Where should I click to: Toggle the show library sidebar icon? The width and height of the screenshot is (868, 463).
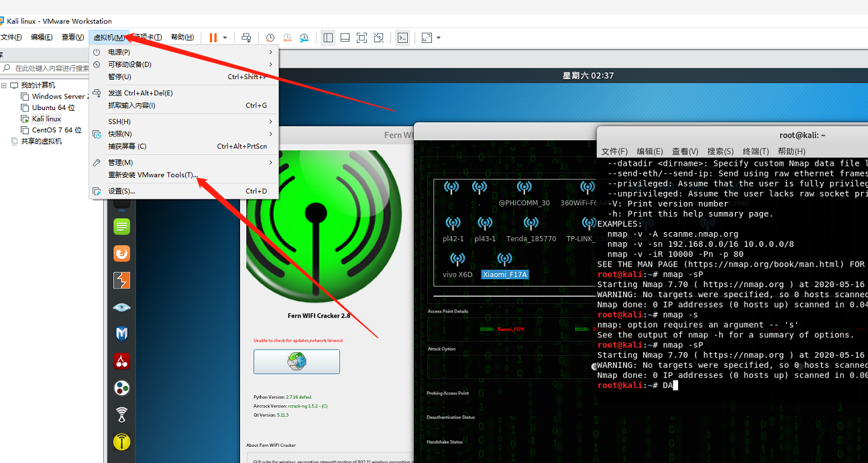(328, 38)
